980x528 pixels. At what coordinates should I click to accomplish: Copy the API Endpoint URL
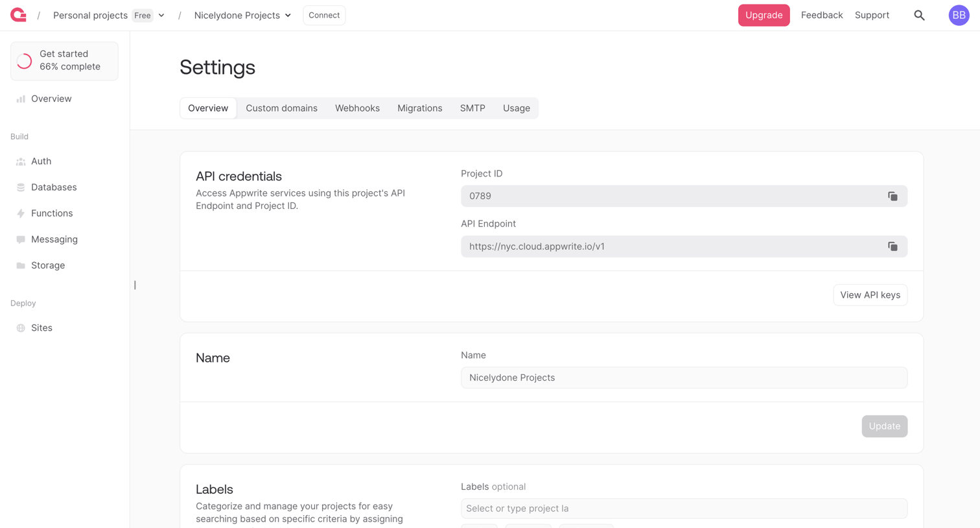pyautogui.click(x=892, y=246)
